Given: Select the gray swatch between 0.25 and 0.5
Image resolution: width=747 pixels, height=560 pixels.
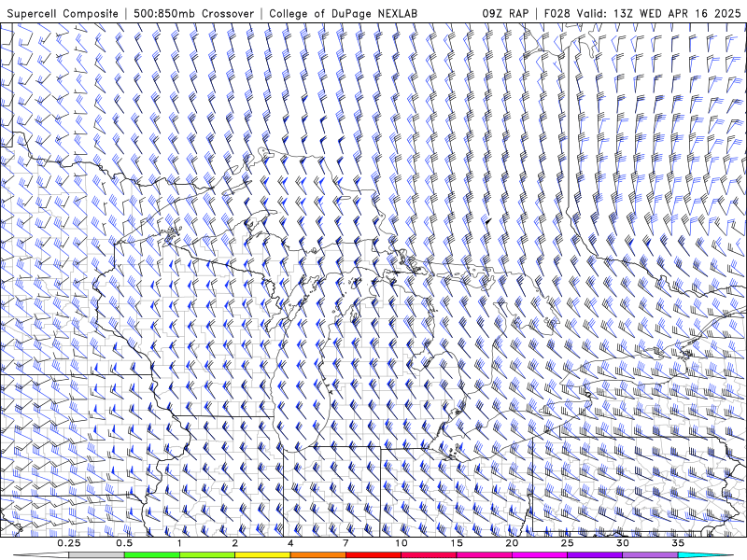Looking at the screenshot, I should (97, 555).
